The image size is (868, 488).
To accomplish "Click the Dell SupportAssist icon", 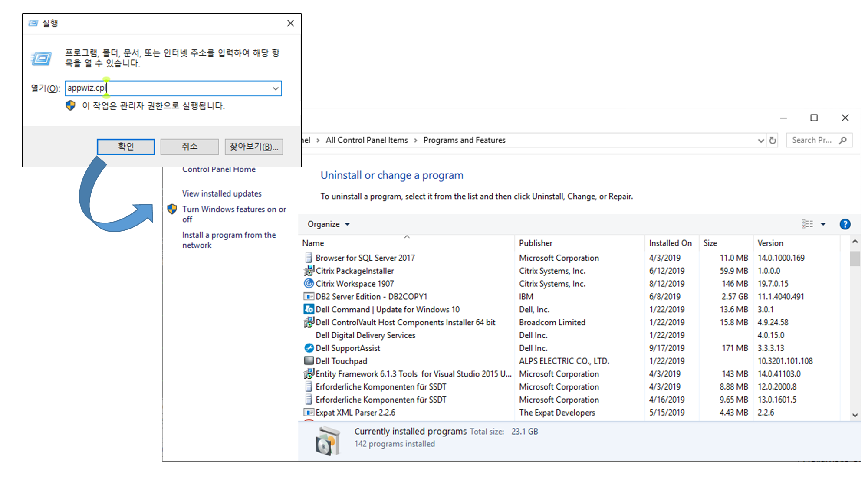I will pyautogui.click(x=309, y=348).
